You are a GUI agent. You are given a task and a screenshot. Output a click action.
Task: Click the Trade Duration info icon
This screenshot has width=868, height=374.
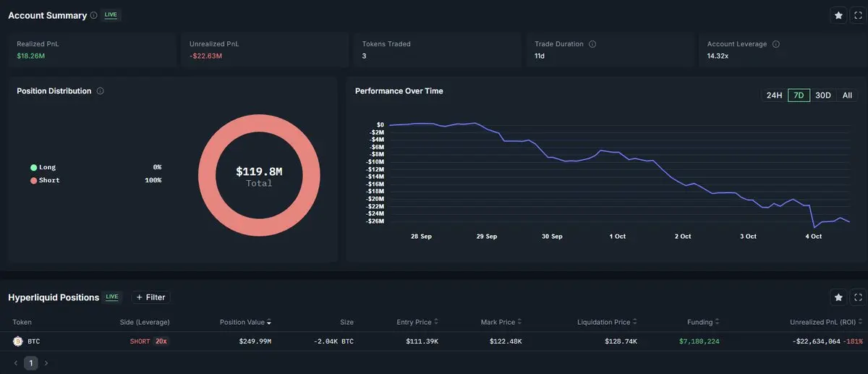click(592, 44)
